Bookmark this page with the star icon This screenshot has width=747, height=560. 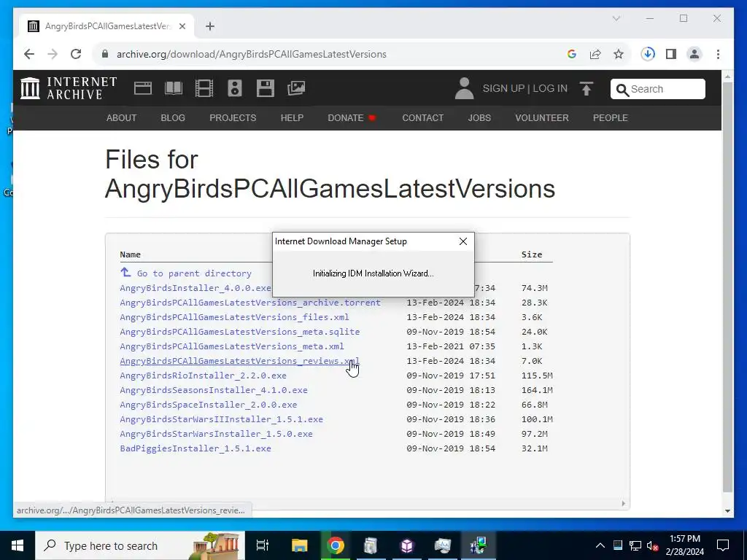coord(619,54)
